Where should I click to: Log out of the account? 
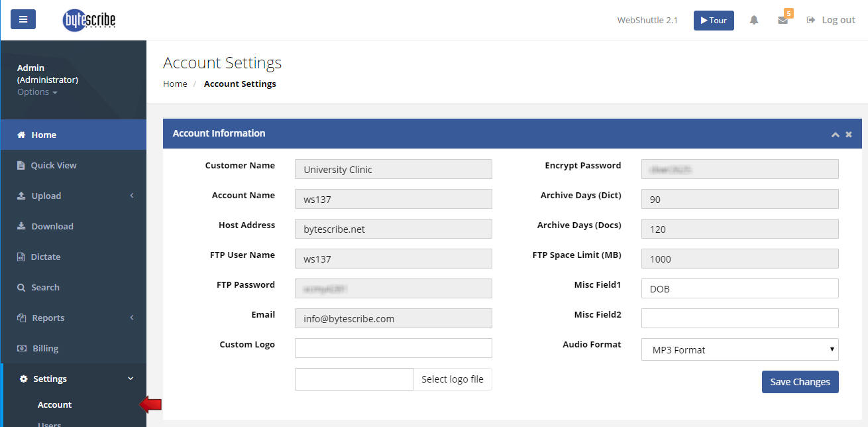click(x=831, y=20)
